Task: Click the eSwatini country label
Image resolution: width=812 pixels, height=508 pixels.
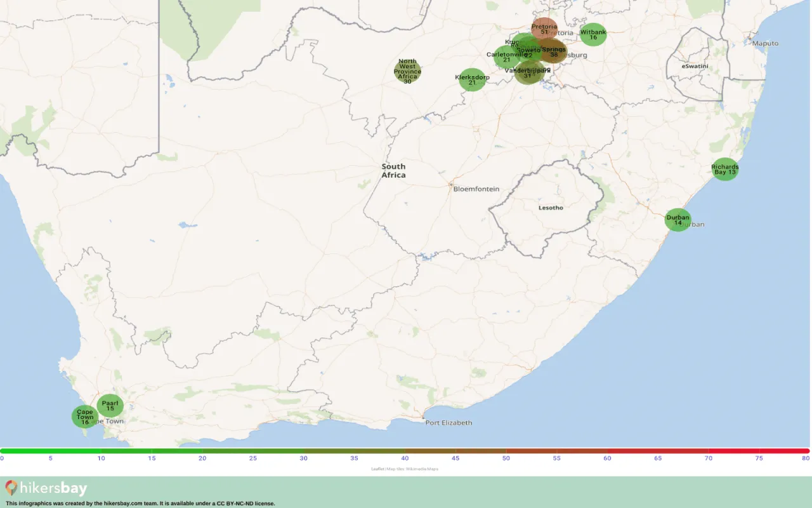Action: (695, 66)
